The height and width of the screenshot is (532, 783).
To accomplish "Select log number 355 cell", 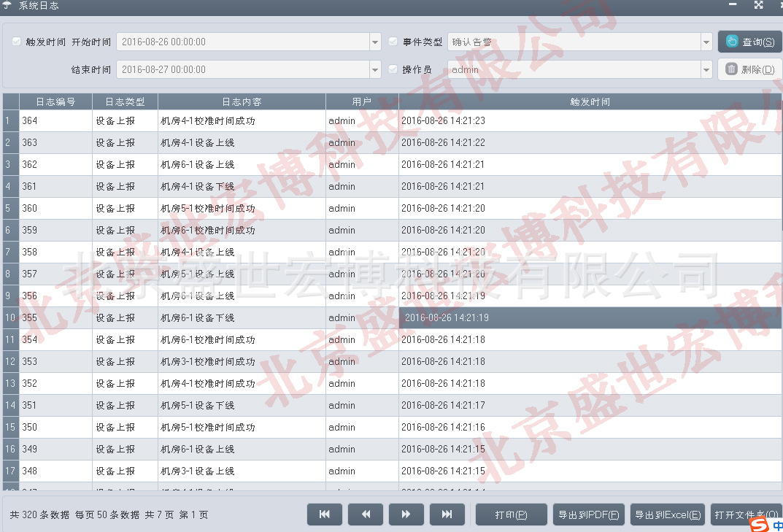I will point(56,317).
